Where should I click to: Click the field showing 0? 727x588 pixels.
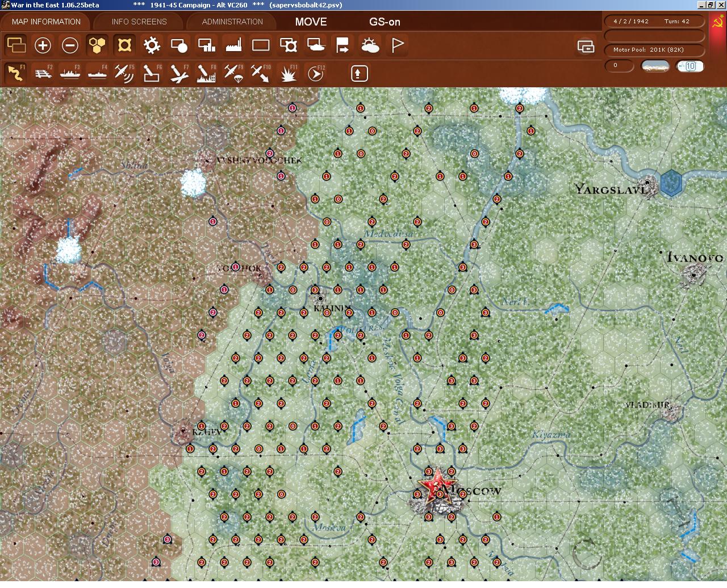pos(619,65)
